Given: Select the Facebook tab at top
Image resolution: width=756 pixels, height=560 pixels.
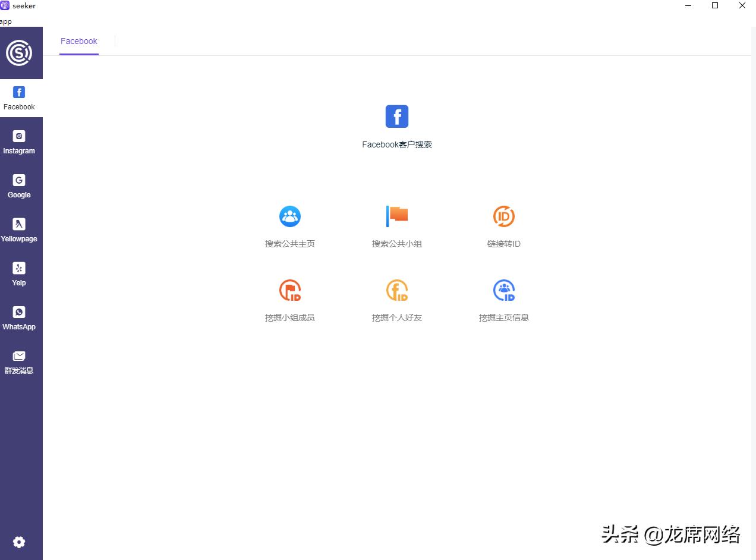Looking at the screenshot, I should tap(79, 41).
